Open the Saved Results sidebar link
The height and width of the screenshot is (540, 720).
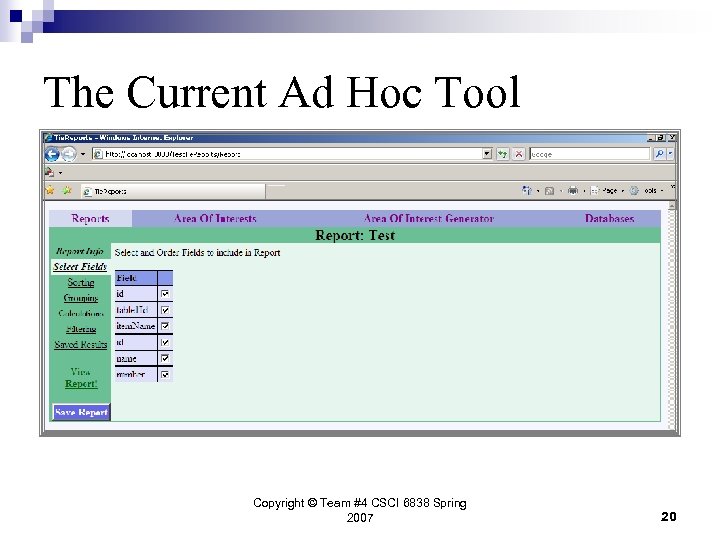pyautogui.click(x=81, y=344)
